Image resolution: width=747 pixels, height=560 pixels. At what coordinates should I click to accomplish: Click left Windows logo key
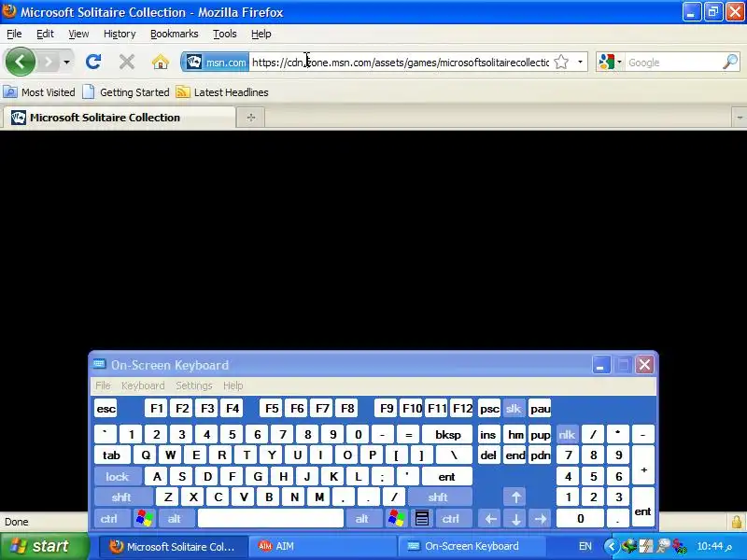point(145,518)
